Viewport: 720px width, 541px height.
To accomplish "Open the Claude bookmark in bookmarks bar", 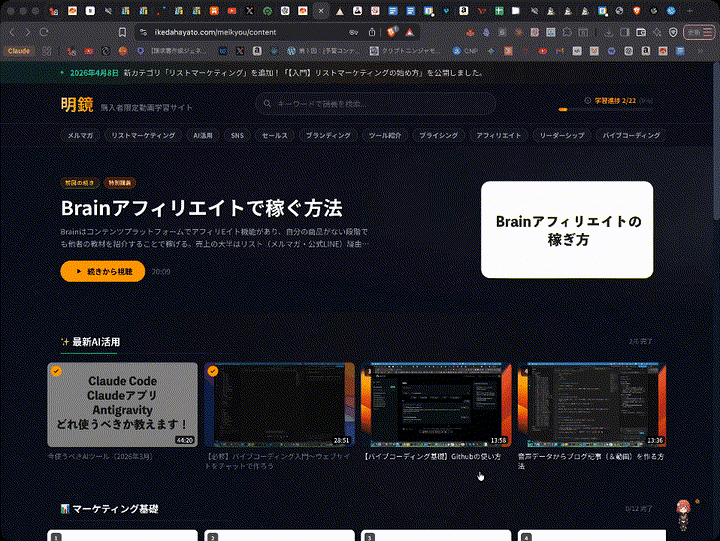I will pos(19,50).
